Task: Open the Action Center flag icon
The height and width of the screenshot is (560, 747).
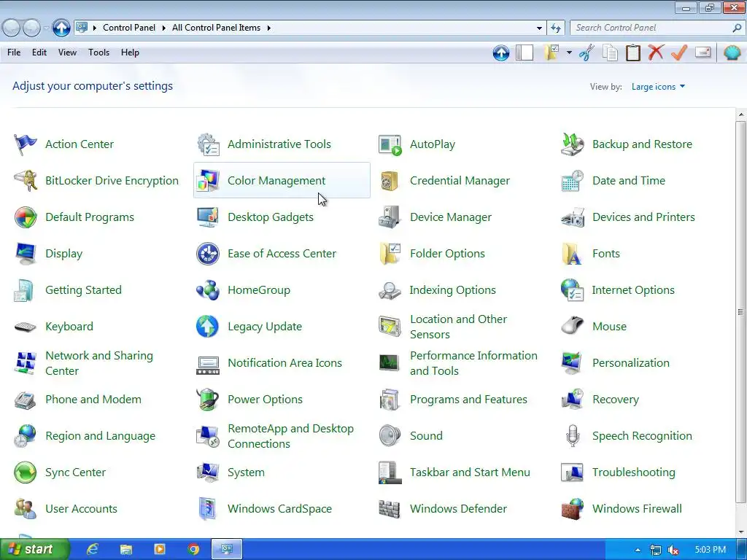Action: (x=26, y=144)
